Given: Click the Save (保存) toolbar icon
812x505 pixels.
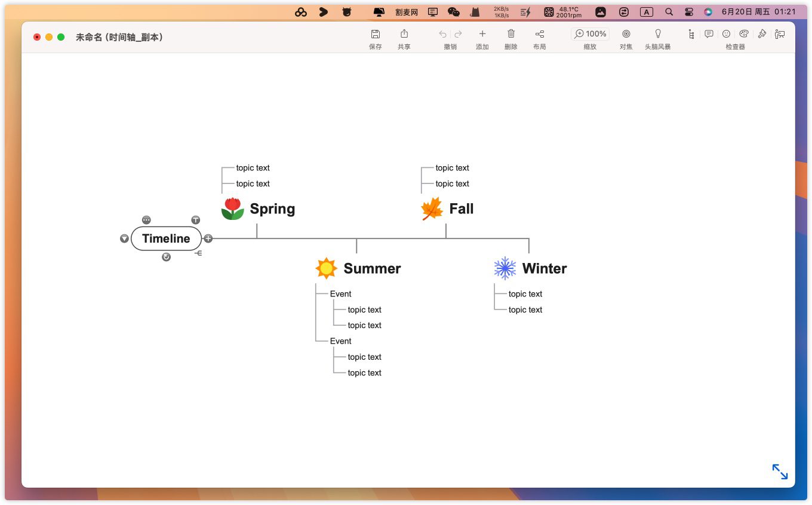Looking at the screenshot, I should coord(375,34).
